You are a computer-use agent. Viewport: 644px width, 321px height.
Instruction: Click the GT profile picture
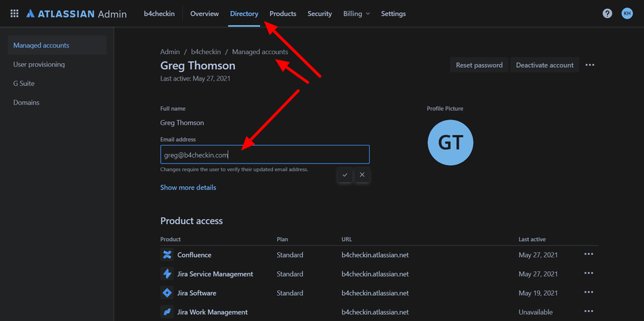(x=450, y=143)
